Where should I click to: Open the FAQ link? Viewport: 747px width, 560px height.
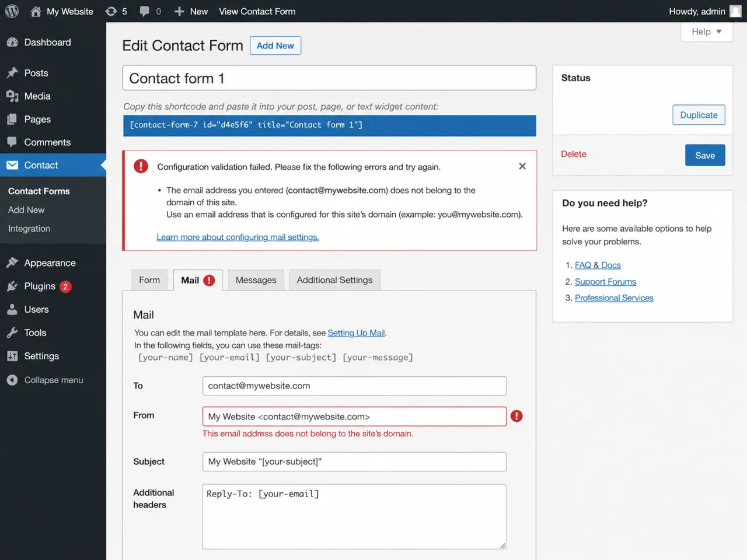[x=583, y=265]
